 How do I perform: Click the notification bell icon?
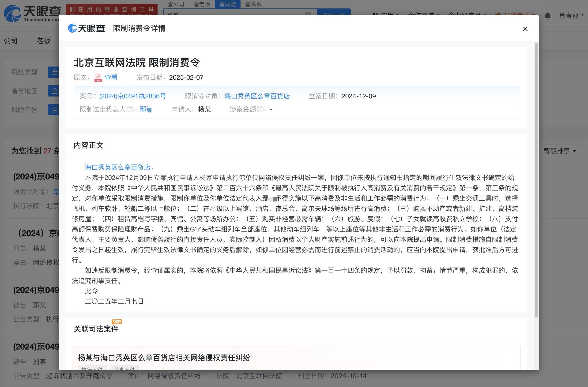548,15
